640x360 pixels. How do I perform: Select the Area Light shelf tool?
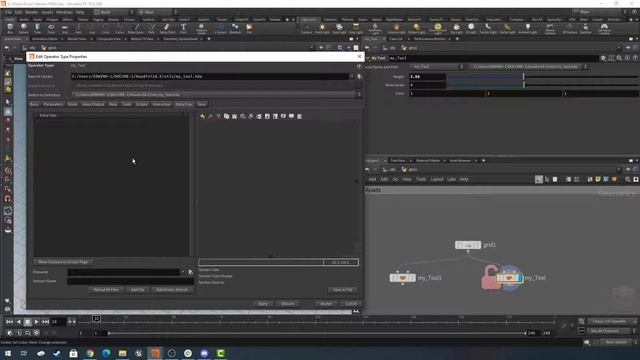[x=356, y=28]
